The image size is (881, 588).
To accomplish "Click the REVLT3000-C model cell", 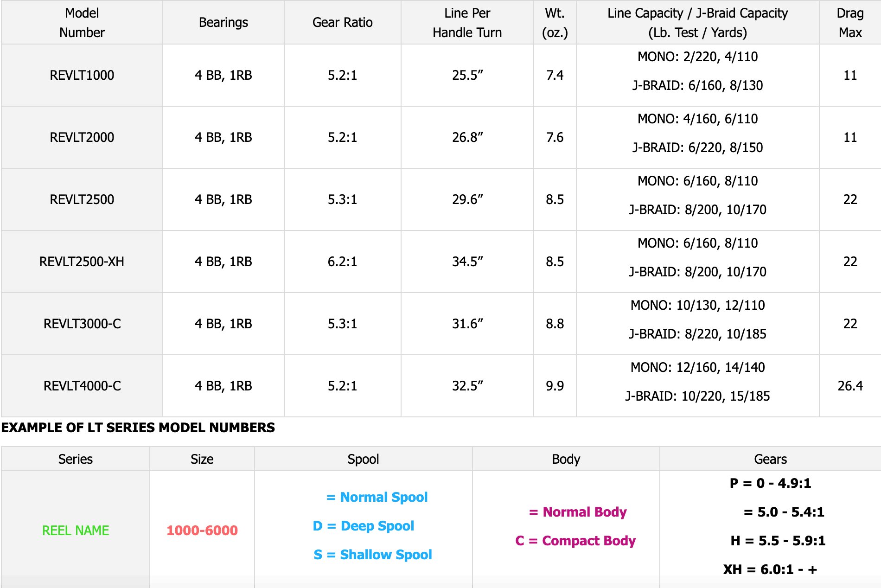I will tap(82, 324).
